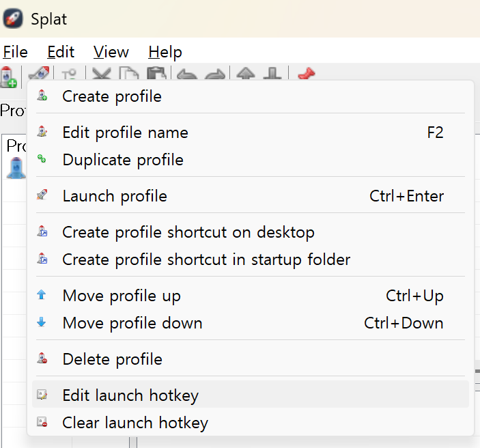
Task: Click the blue down arrow menu icon
Action: [x=42, y=322]
